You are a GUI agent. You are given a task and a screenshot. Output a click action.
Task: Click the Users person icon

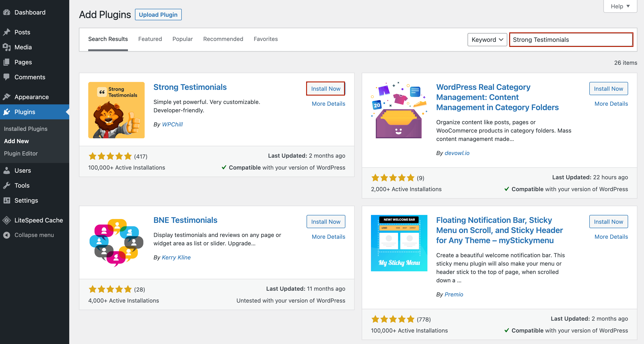(7, 170)
